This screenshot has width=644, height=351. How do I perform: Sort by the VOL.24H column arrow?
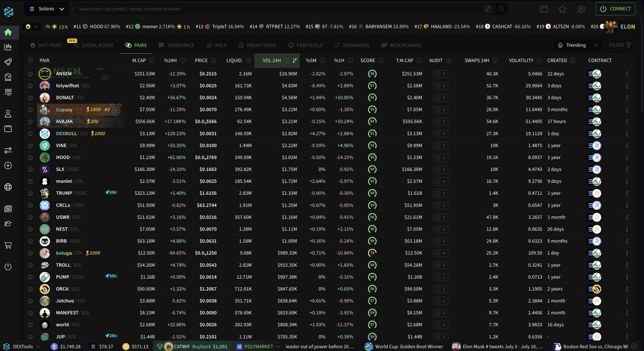(295, 60)
